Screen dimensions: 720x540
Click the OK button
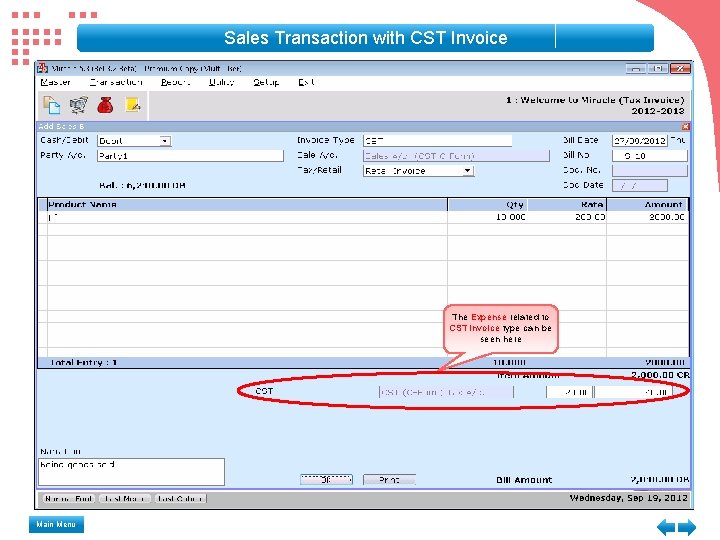(326, 479)
